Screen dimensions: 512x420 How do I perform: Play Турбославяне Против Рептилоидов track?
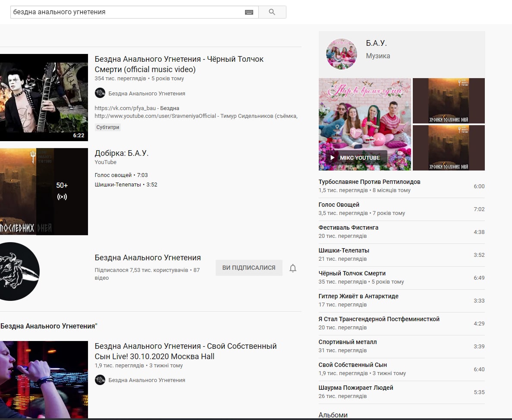coord(402,186)
